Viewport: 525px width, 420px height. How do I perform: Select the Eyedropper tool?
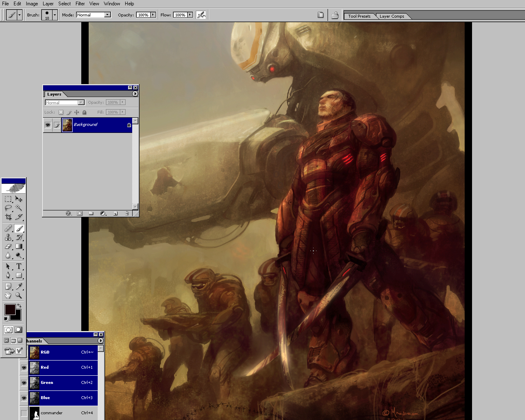click(19, 286)
